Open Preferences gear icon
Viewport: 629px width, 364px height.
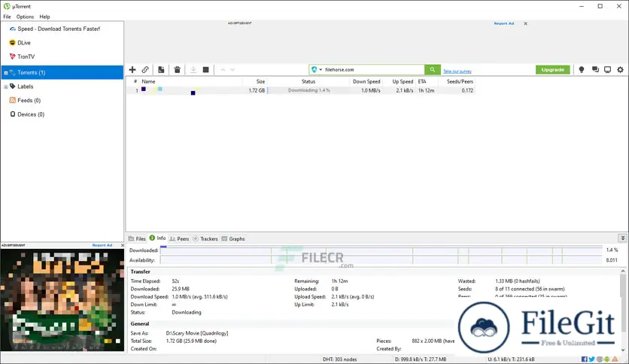coord(620,70)
